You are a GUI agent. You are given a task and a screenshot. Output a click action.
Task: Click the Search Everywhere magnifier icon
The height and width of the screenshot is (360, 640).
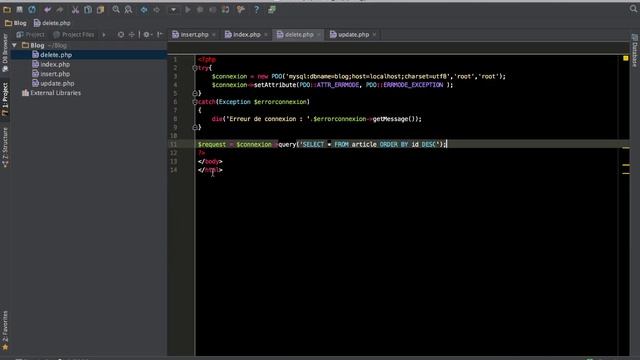(633, 9)
